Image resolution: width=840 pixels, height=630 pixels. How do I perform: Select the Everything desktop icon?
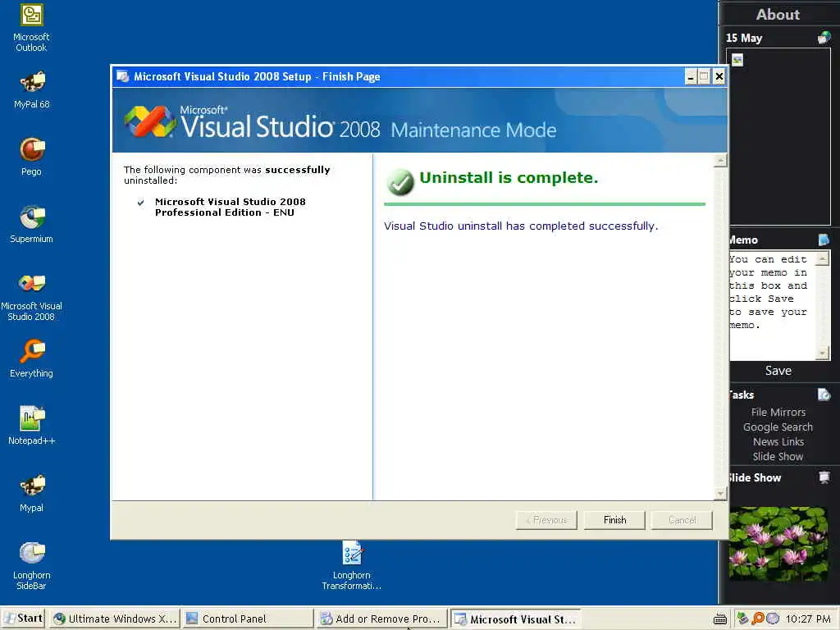tap(32, 358)
